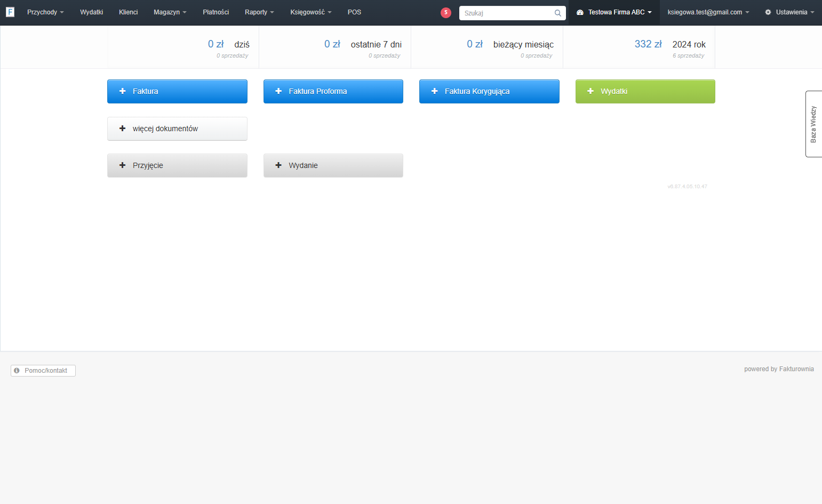Image resolution: width=822 pixels, height=504 pixels.
Task: Open the Ustawienia settings menu
Action: click(789, 12)
